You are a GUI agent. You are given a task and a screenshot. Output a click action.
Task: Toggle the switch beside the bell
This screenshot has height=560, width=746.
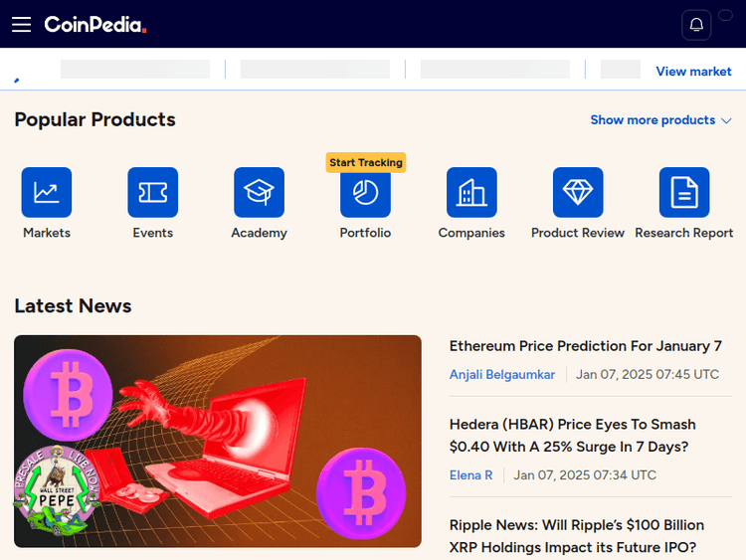(725, 15)
